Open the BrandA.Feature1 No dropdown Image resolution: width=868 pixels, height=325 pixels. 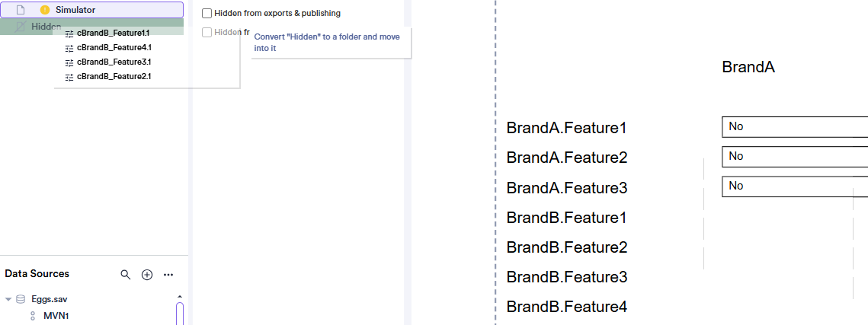point(795,126)
